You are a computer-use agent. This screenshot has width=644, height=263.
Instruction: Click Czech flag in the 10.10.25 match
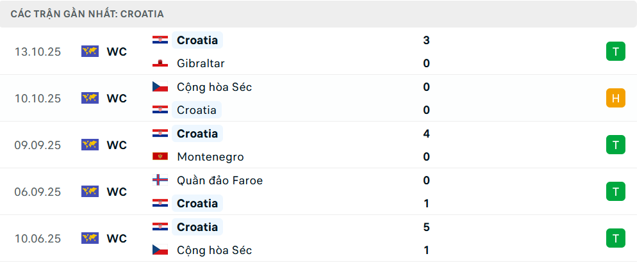pyautogui.click(x=160, y=87)
